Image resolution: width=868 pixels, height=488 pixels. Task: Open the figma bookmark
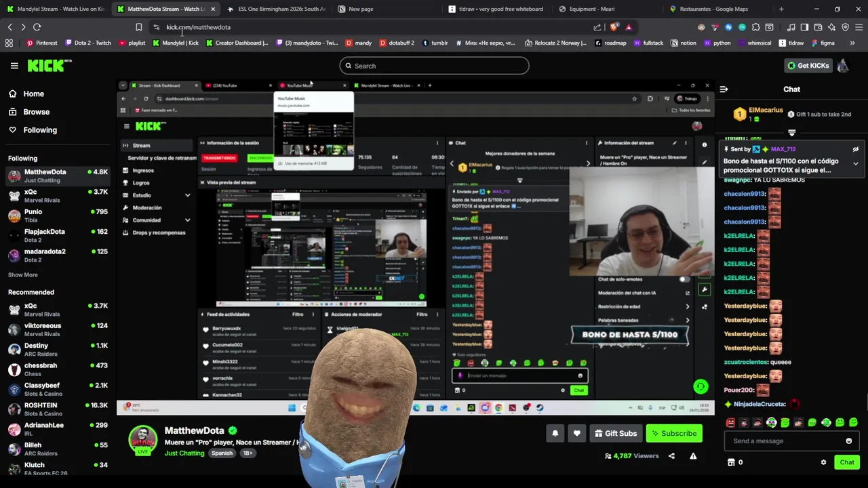click(823, 43)
